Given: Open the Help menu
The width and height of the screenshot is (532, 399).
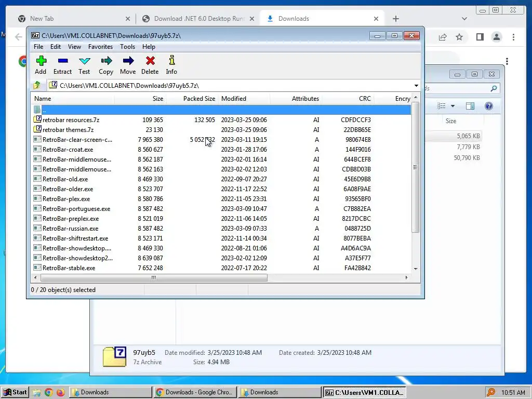Looking at the screenshot, I should 149,47.
